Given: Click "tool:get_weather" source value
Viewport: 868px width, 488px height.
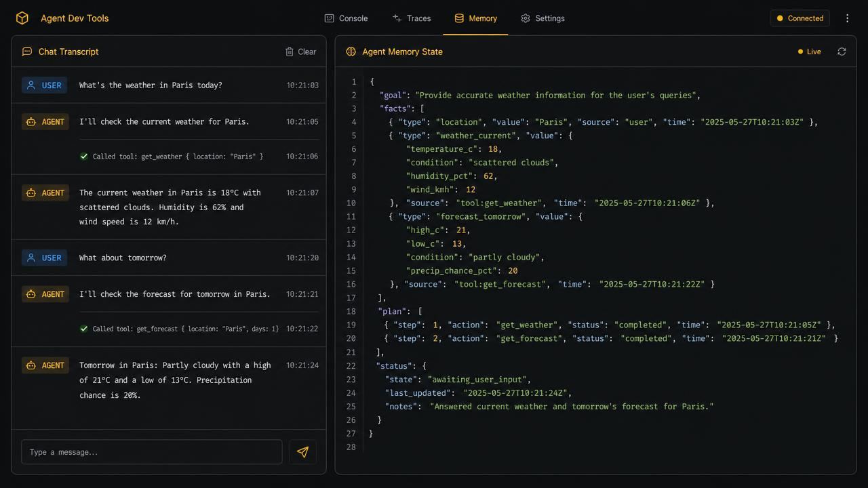Looking at the screenshot, I should [x=499, y=203].
